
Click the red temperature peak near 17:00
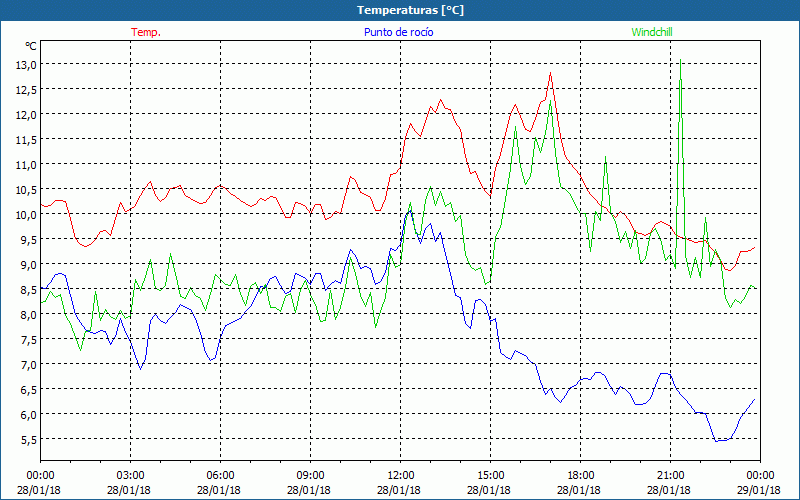point(551,73)
